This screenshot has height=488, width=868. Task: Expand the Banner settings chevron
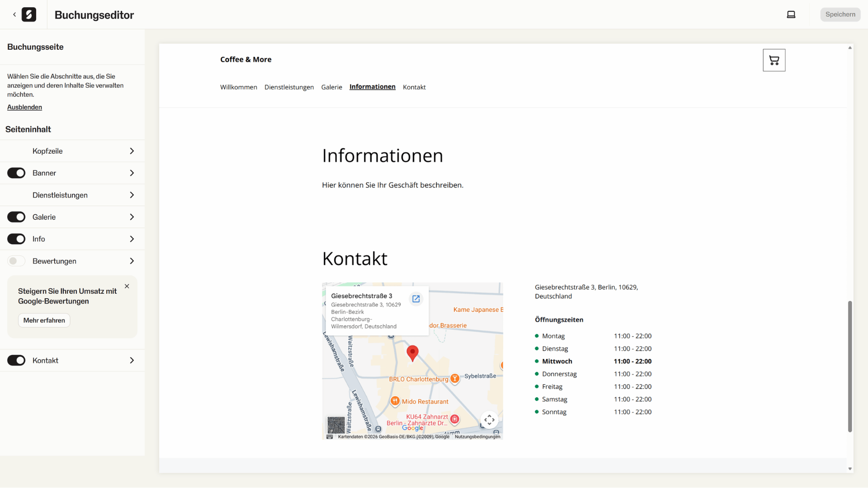pos(132,173)
